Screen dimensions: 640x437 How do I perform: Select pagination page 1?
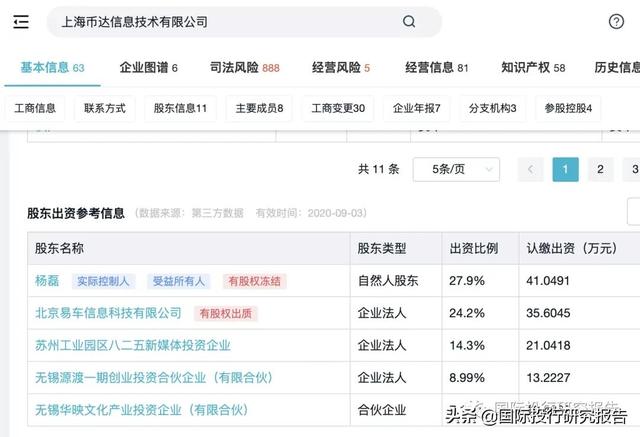[565, 169]
